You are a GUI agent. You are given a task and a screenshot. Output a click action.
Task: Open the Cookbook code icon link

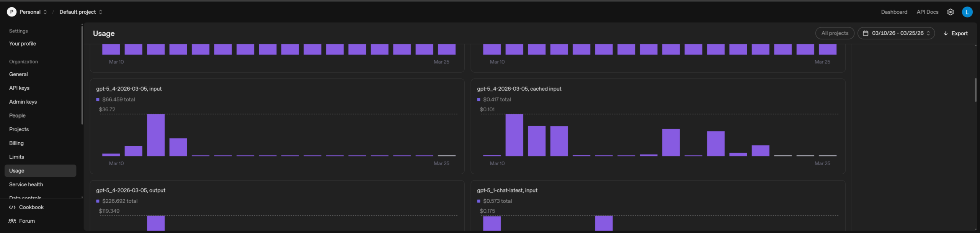[12, 207]
